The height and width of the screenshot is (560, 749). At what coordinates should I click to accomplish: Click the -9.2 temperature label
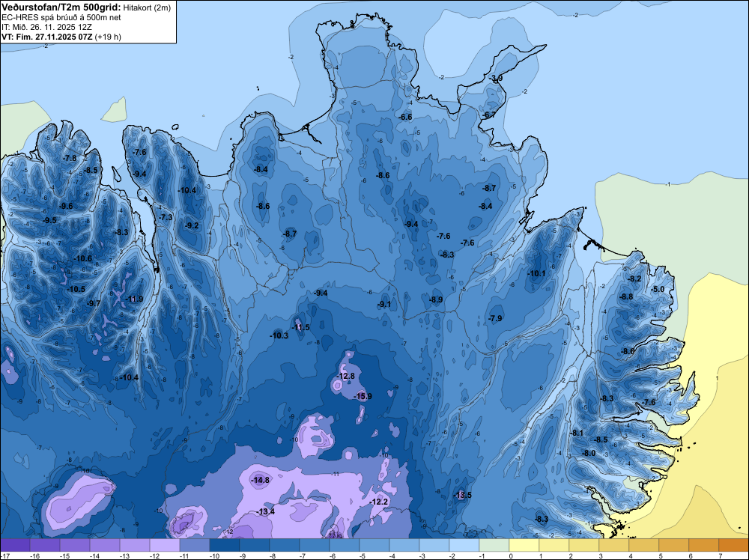192,226
